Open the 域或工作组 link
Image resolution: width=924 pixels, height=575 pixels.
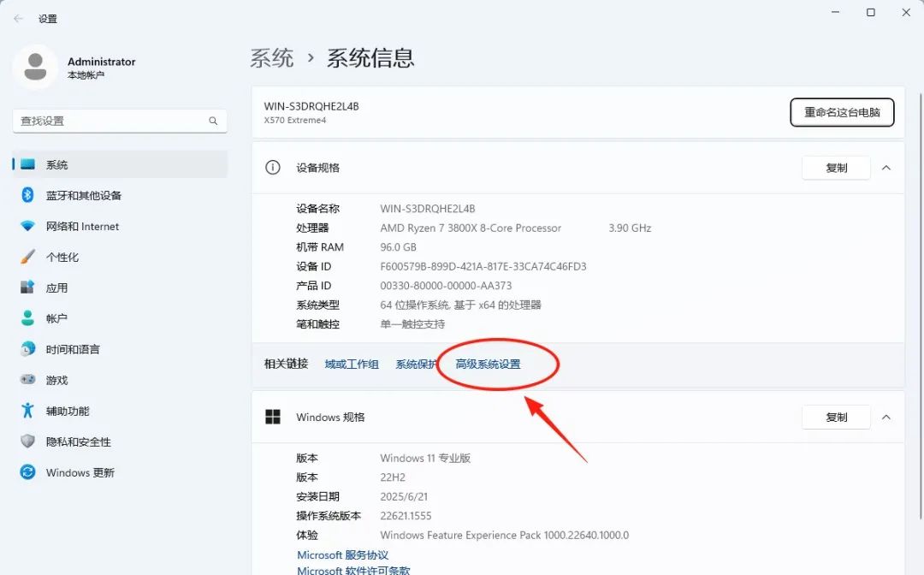352,364
